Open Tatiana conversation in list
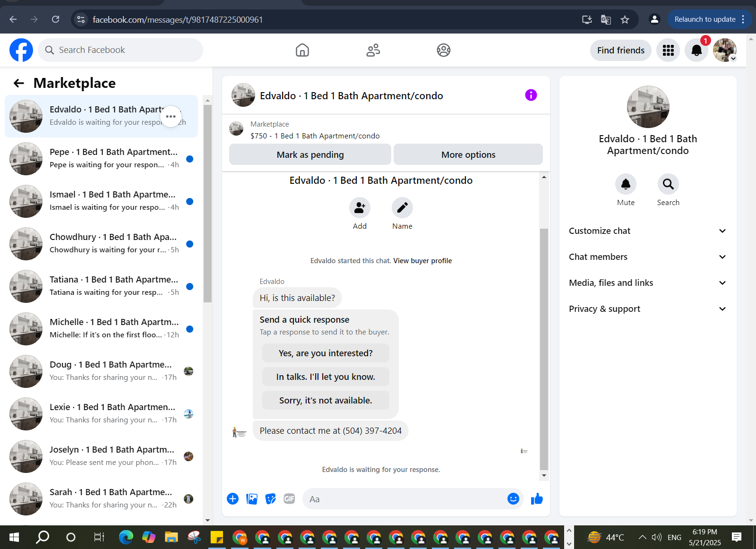Viewport: 756px width, 549px height. [x=102, y=286]
